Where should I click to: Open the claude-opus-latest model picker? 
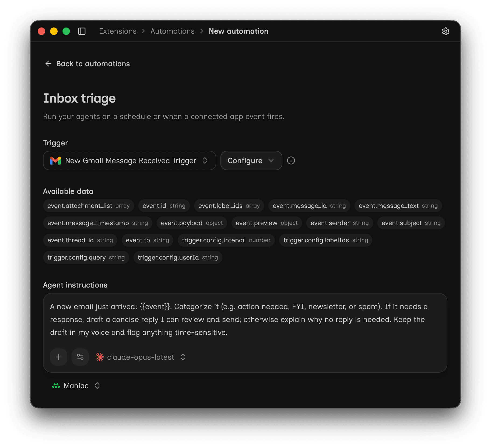click(x=141, y=357)
